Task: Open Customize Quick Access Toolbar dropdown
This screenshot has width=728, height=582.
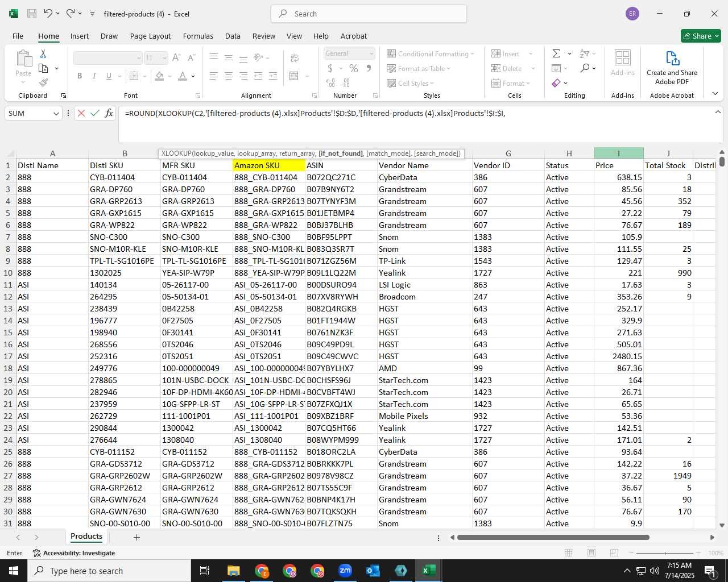Action: (92, 14)
